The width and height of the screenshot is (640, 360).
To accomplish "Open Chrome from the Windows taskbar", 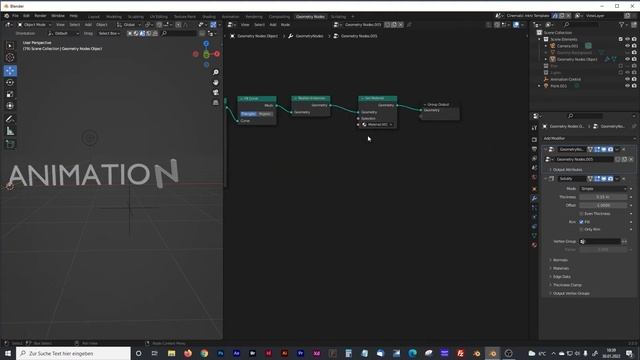I will (x=204, y=353).
